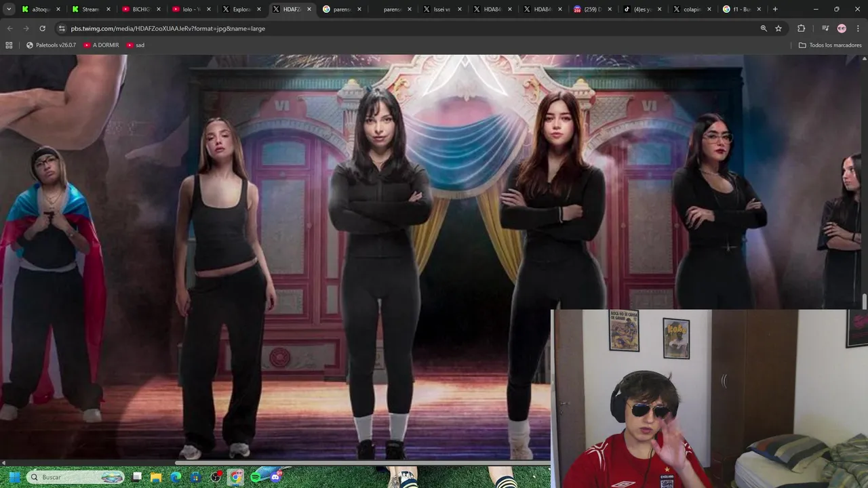Open the zoom magnifier in address bar
This screenshot has width=868, height=488.
pyautogui.click(x=764, y=28)
